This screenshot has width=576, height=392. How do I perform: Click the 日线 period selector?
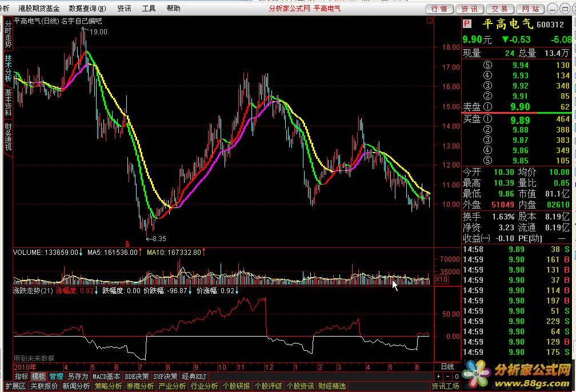click(x=447, y=367)
